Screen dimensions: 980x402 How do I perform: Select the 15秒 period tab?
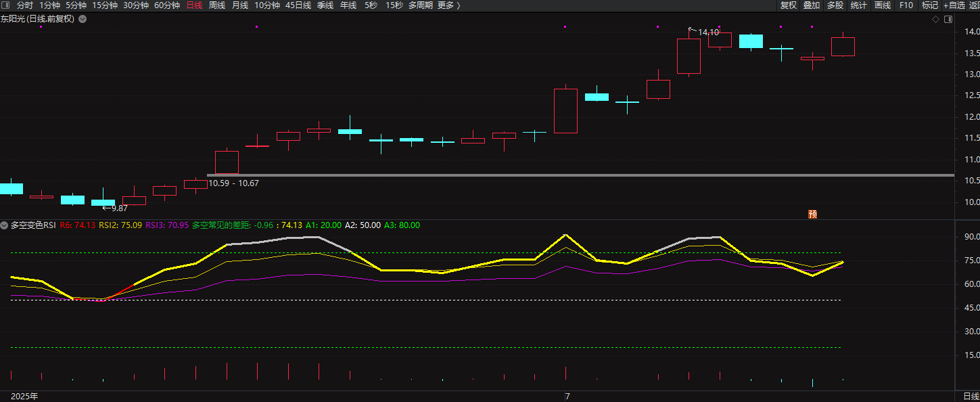click(394, 5)
